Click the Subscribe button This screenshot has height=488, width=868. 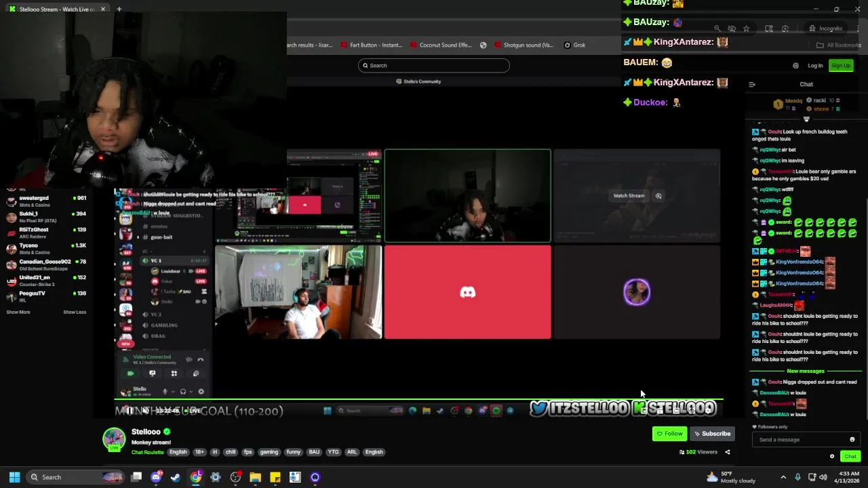coord(712,434)
